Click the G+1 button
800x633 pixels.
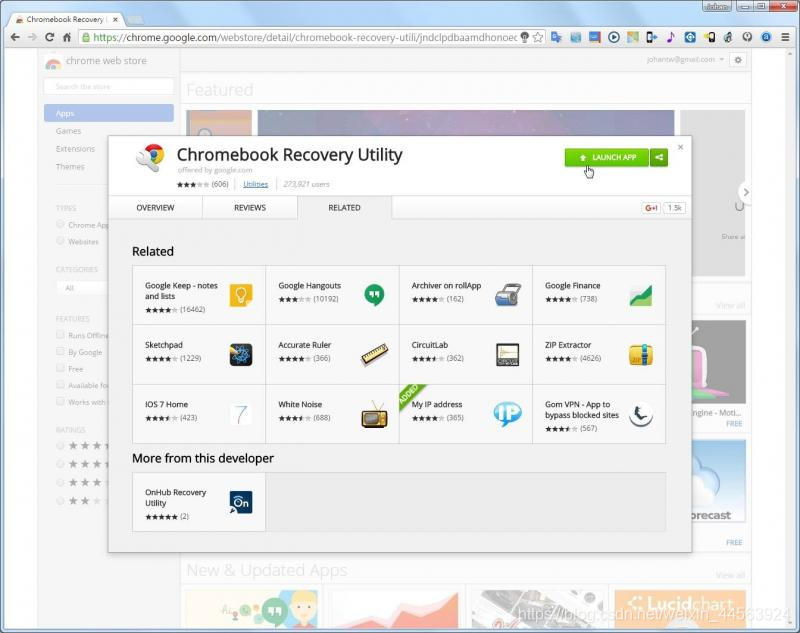(x=651, y=208)
